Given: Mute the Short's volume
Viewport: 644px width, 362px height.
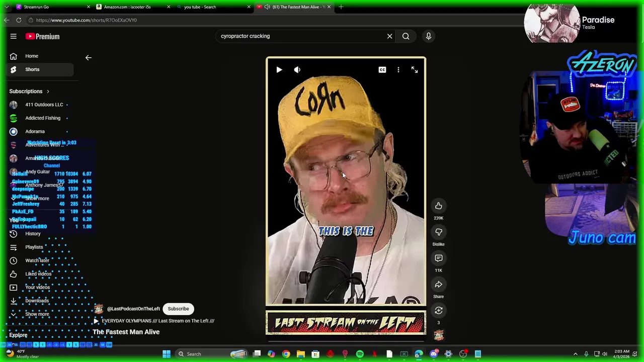Looking at the screenshot, I should point(297,70).
